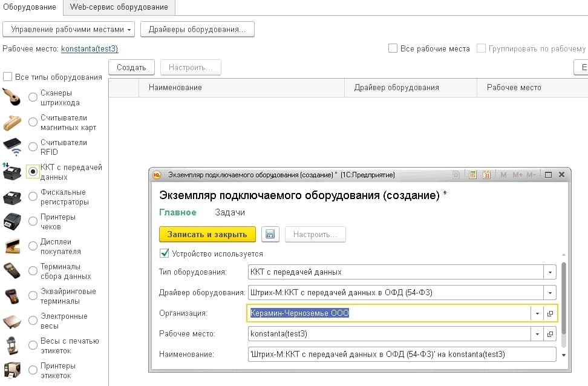
Task: Select 'Считыватели магнитных карт' radio button
Action: pos(33,122)
